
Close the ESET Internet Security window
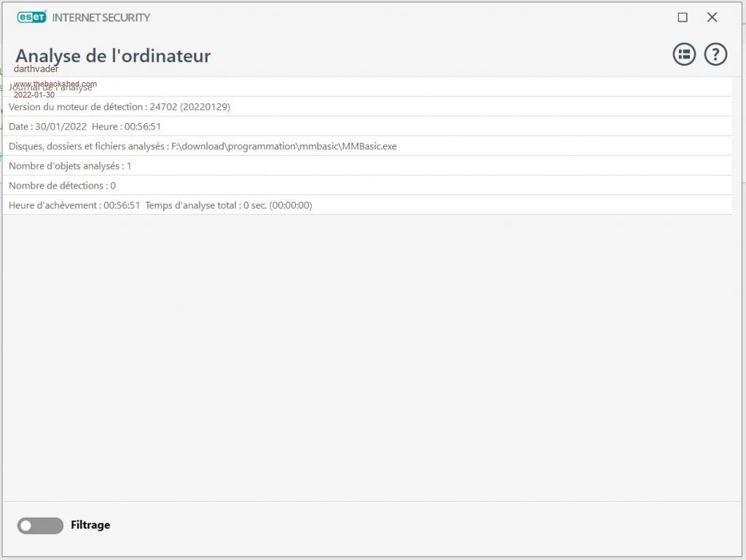712,17
